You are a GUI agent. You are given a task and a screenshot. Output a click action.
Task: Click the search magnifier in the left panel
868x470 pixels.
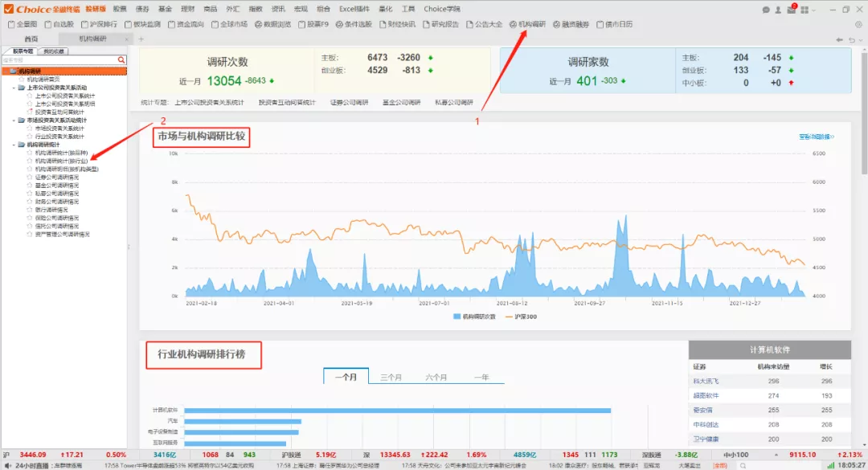pyautogui.click(x=122, y=60)
